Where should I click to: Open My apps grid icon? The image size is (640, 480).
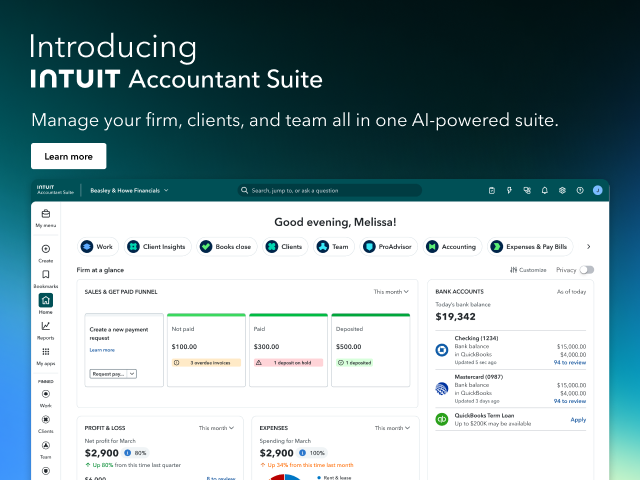46,353
